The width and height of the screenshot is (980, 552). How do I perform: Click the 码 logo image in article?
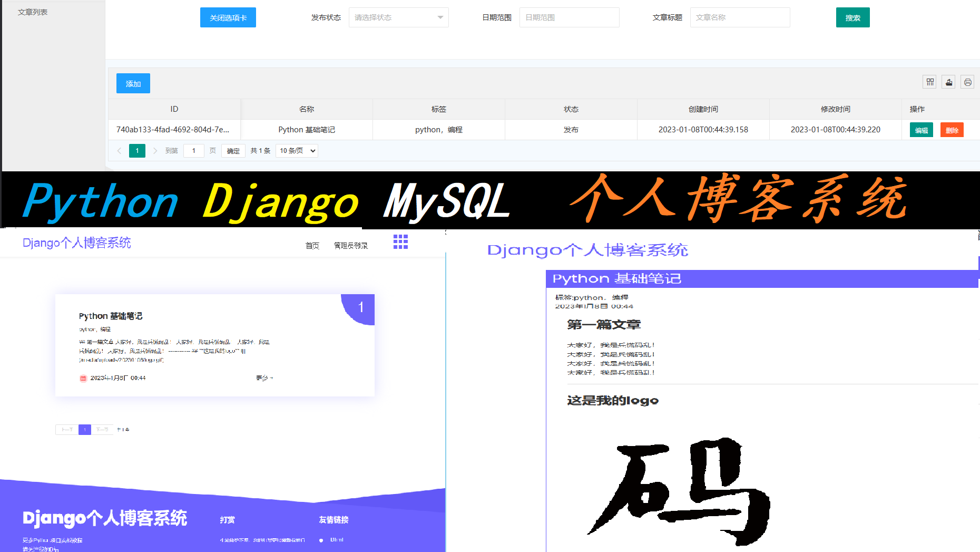click(680, 491)
